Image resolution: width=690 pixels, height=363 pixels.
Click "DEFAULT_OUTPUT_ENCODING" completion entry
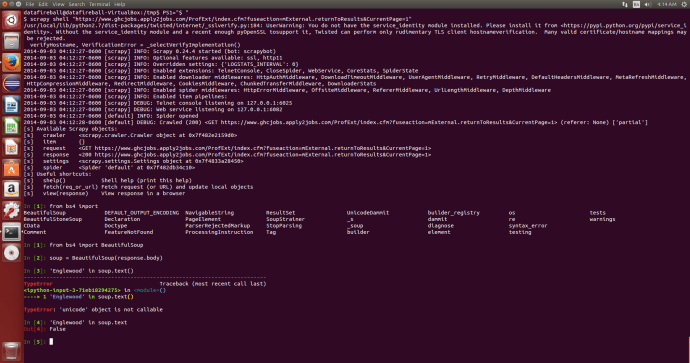142,213
